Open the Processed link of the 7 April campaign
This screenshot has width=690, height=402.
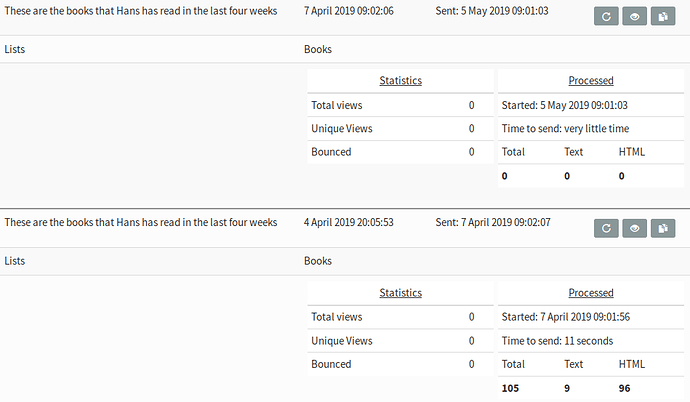(x=591, y=293)
